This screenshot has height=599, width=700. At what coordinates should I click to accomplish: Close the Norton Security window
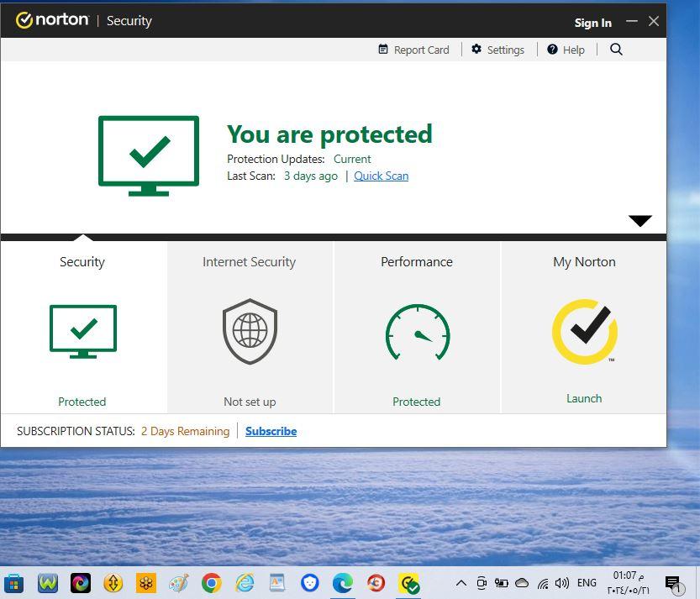tap(654, 21)
